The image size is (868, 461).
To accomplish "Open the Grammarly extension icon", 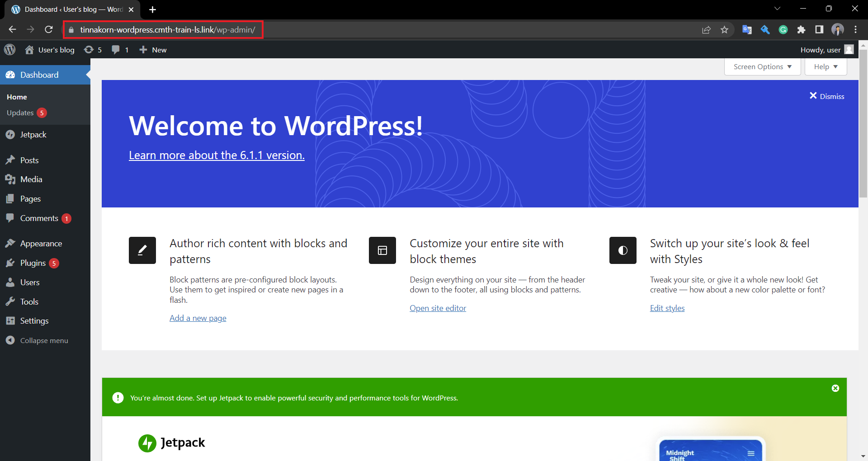I will coord(783,30).
